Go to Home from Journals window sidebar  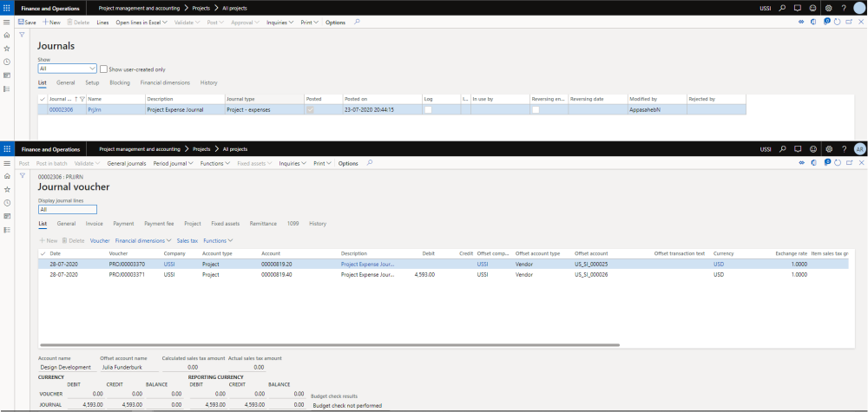pos(7,36)
